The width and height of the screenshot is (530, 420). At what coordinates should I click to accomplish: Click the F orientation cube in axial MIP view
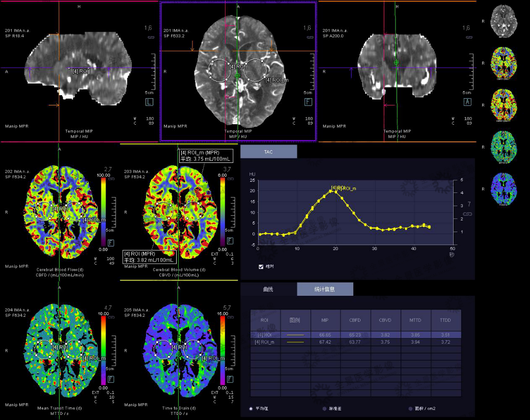308,102
